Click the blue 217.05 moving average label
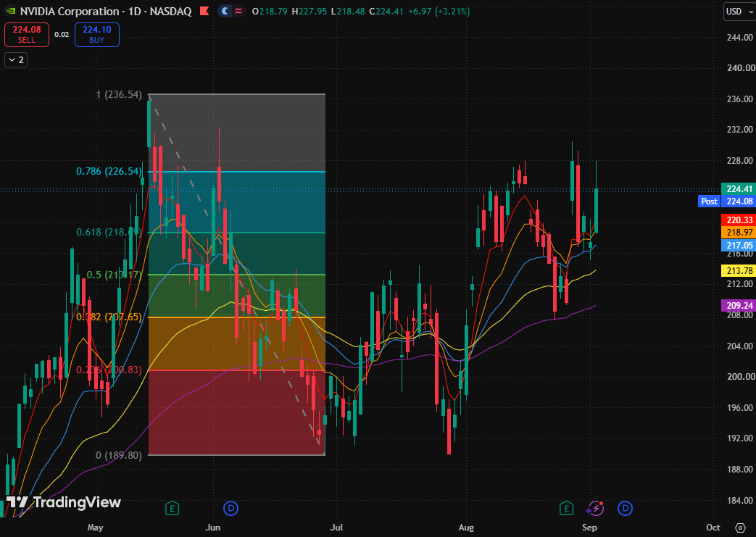The height and width of the screenshot is (537, 756). click(739, 246)
